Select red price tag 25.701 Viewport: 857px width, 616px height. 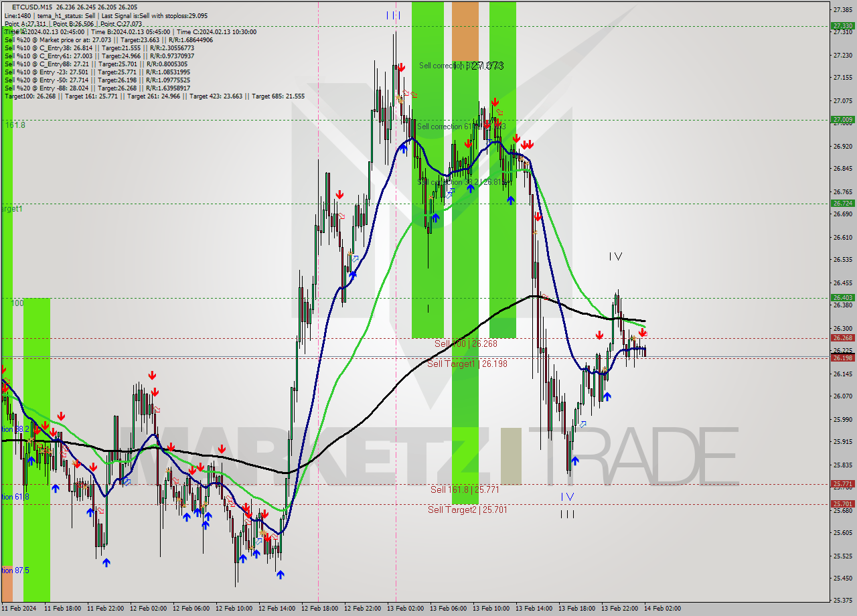(842, 504)
